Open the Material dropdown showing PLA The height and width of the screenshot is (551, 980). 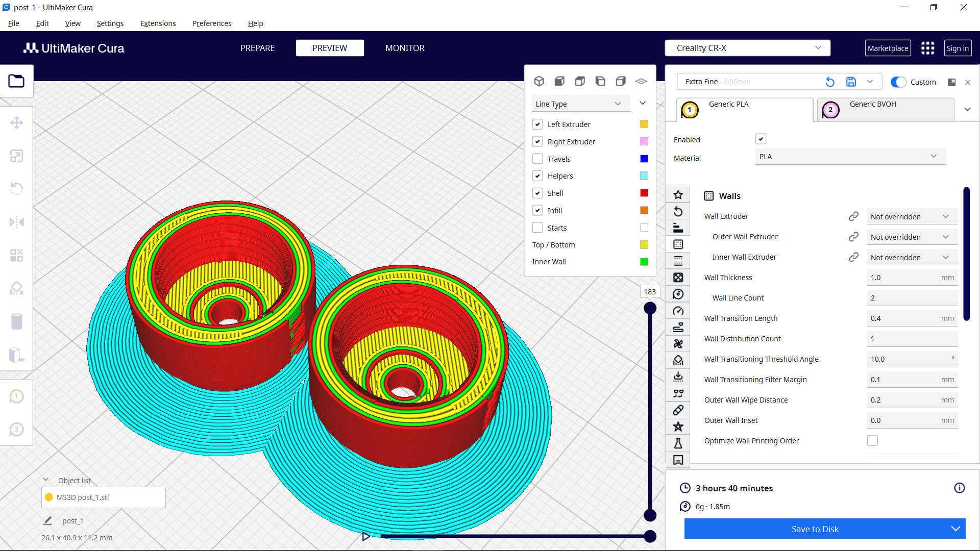tap(849, 156)
